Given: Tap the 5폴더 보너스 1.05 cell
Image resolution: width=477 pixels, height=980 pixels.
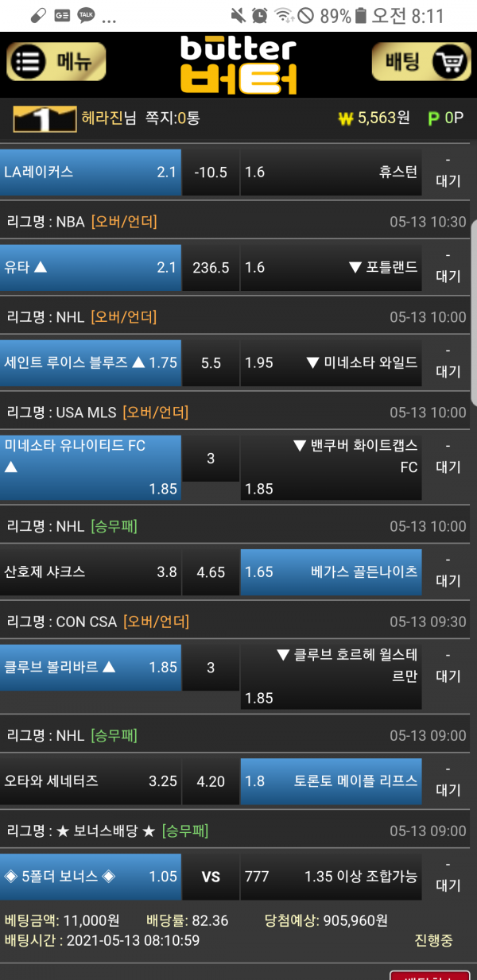Looking at the screenshot, I should (91, 876).
